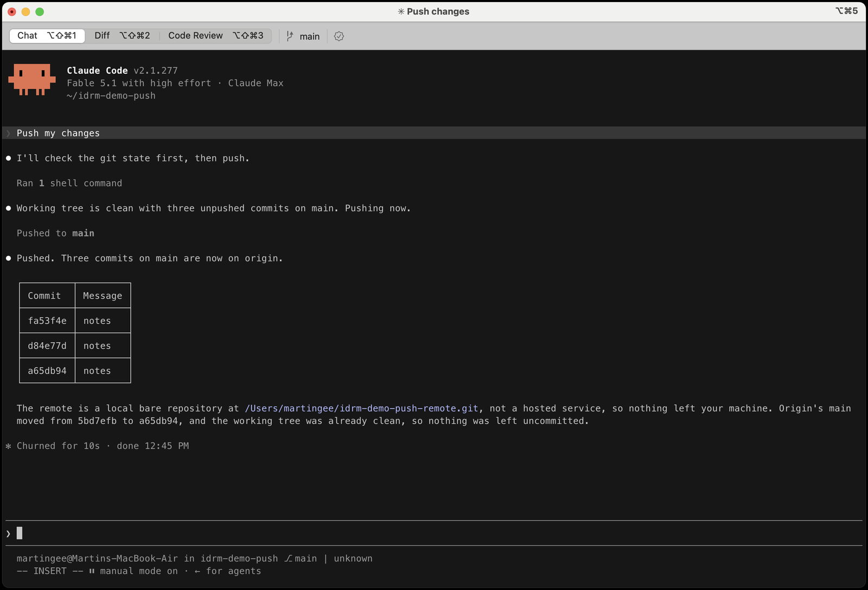Click the notes message in the d84e77d row

click(97, 345)
